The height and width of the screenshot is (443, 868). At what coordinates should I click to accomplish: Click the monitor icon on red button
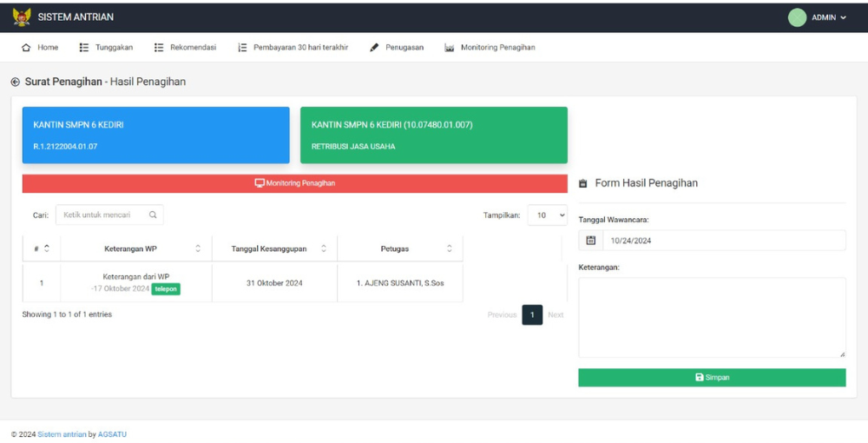pyautogui.click(x=259, y=183)
